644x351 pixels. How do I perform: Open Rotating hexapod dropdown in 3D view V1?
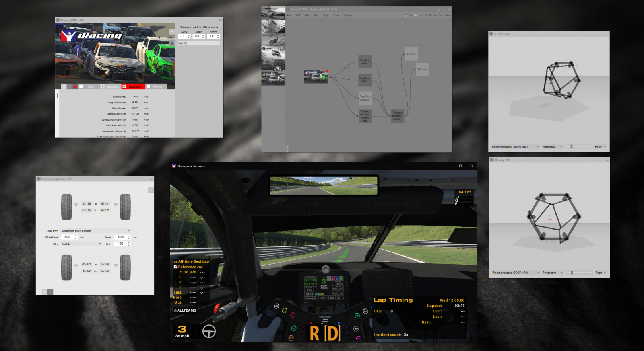[x=515, y=273]
